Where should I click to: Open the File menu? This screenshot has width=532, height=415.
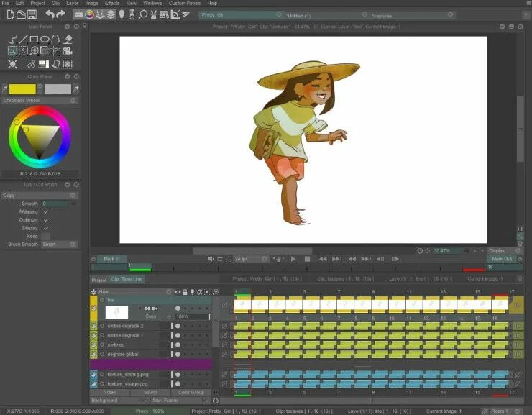point(6,3)
